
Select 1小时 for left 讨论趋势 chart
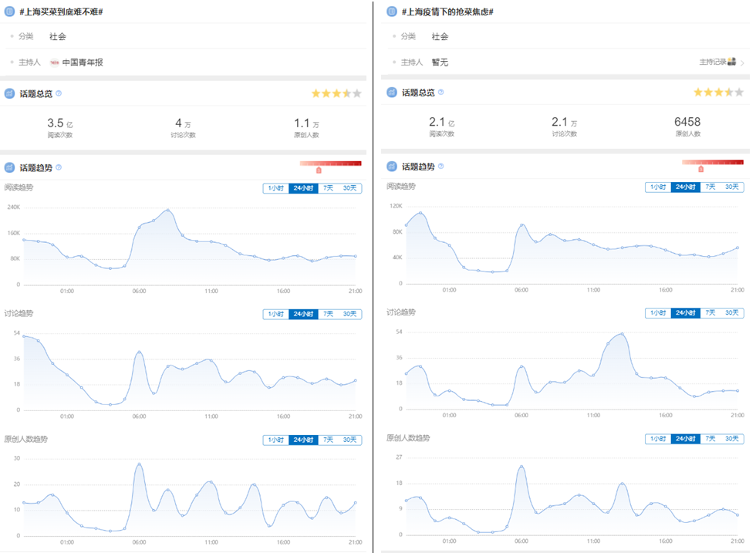point(276,314)
